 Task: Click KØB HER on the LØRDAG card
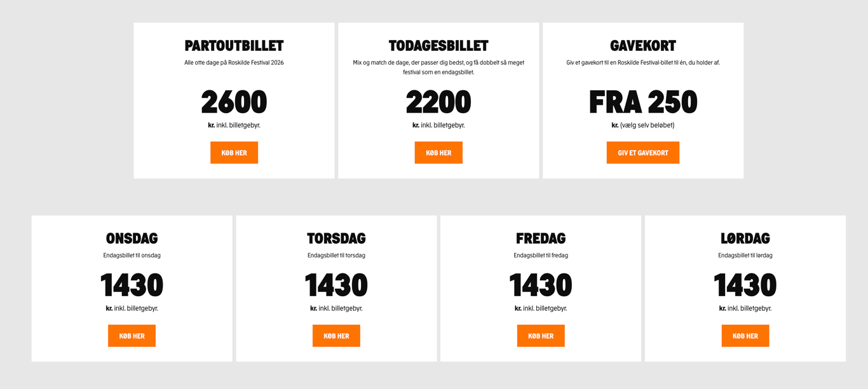tap(745, 335)
